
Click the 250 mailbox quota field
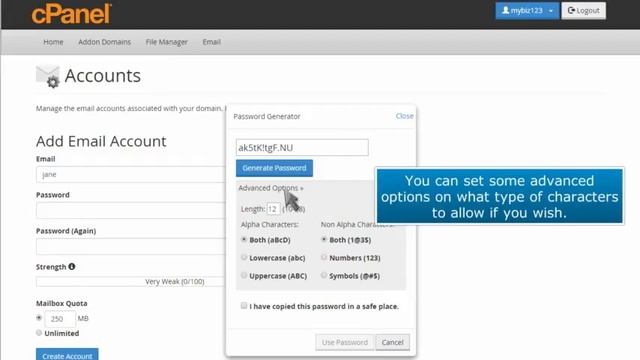point(60,319)
